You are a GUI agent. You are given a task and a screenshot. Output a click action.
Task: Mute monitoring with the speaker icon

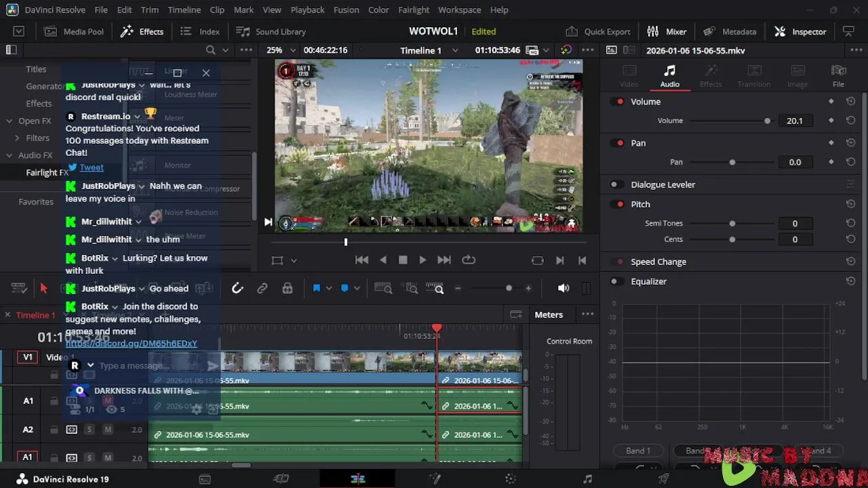pos(564,288)
